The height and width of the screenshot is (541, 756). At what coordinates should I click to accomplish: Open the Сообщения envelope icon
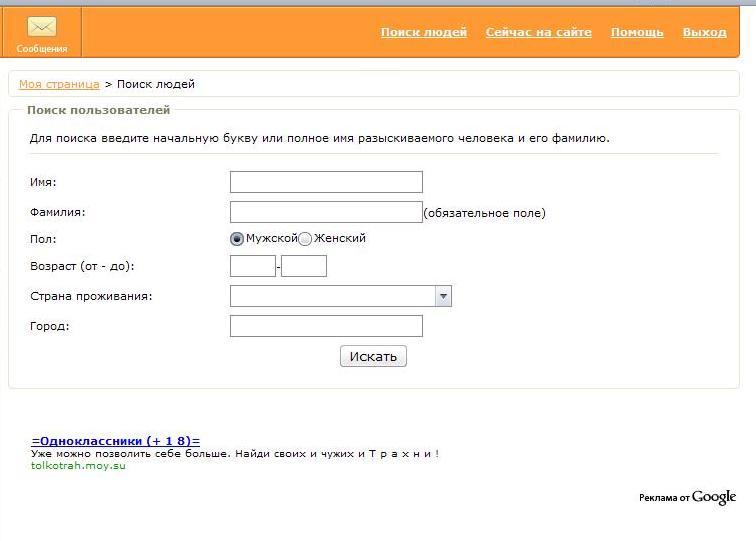click(x=42, y=27)
